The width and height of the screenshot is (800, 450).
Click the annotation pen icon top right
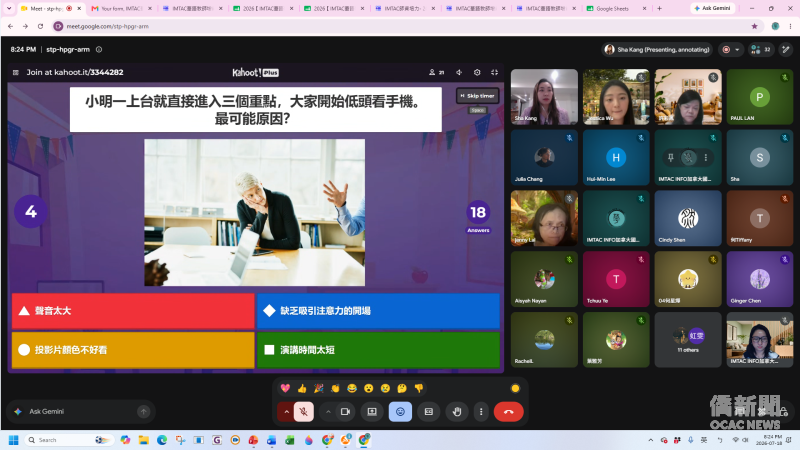pyautogui.click(x=786, y=49)
